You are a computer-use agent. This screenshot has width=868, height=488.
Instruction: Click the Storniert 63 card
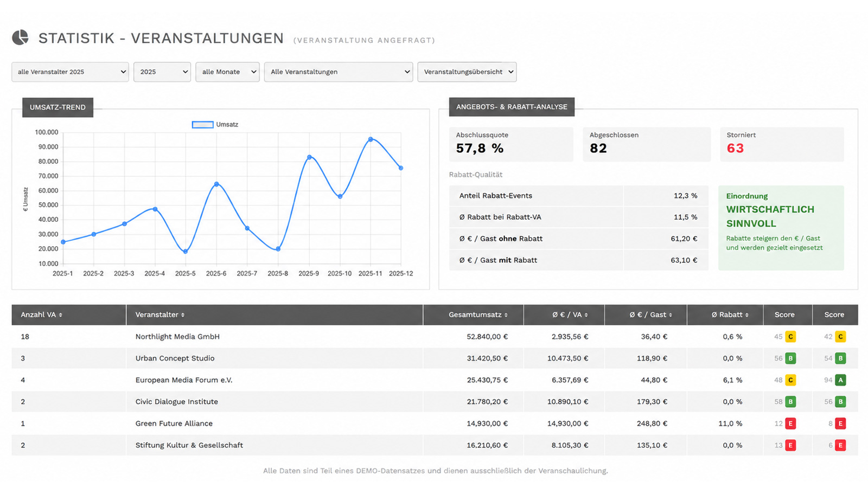(x=782, y=144)
